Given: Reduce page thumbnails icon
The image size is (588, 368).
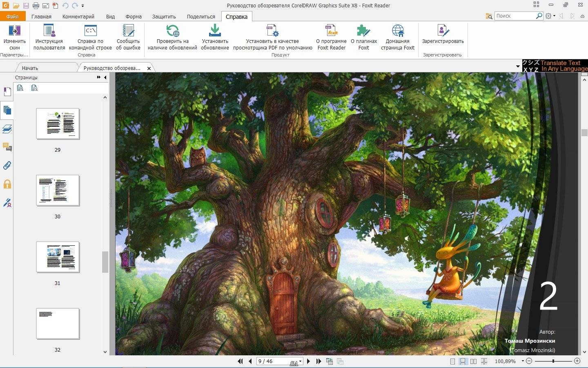Looking at the screenshot, I should tap(34, 88).
